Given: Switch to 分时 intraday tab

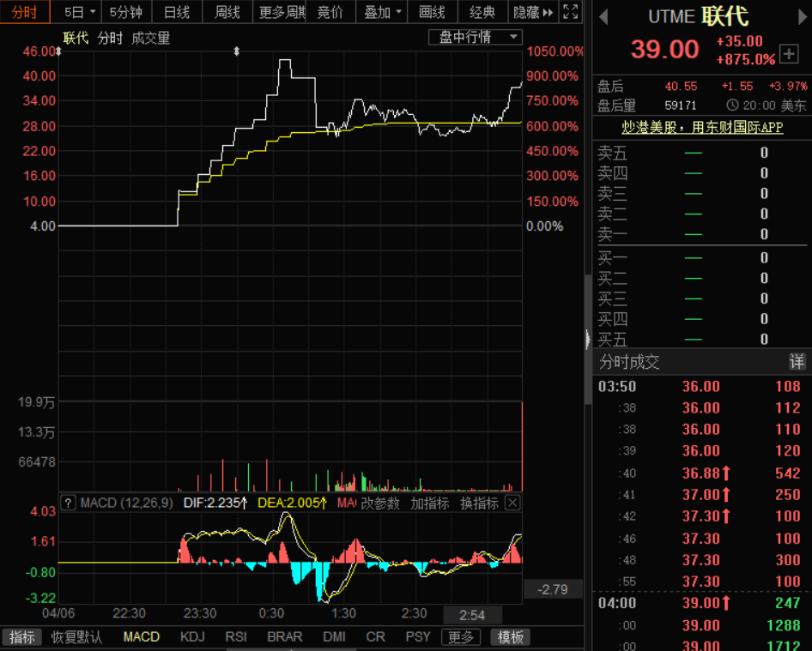Looking at the screenshot, I should pyautogui.click(x=24, y=12).
